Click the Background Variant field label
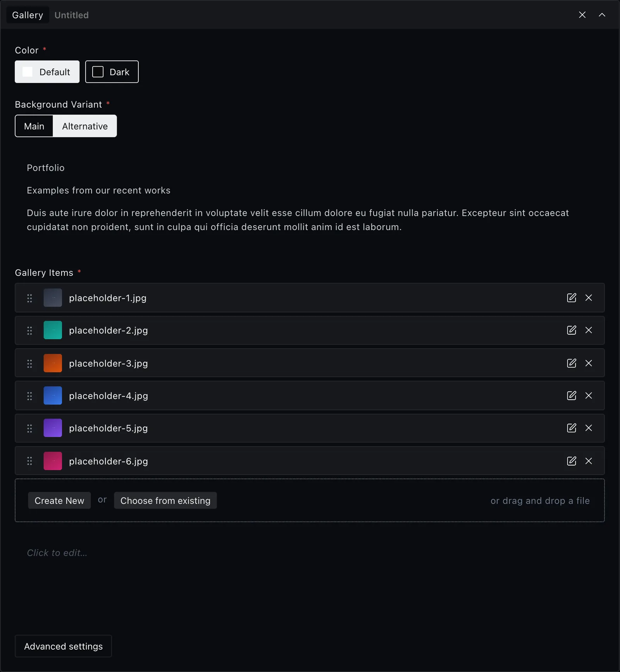Image resolution: width=620 pixels, height=672 pixels. [58, 105]
